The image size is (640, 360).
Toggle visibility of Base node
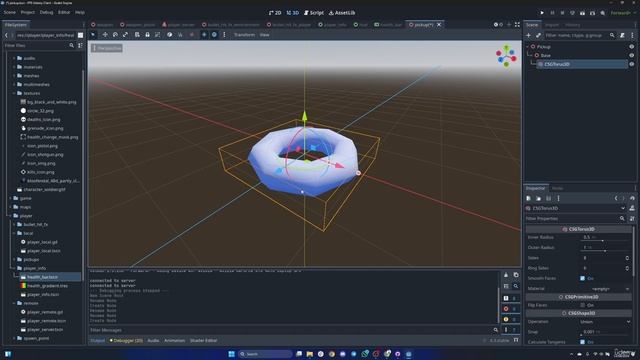point(632,55)
